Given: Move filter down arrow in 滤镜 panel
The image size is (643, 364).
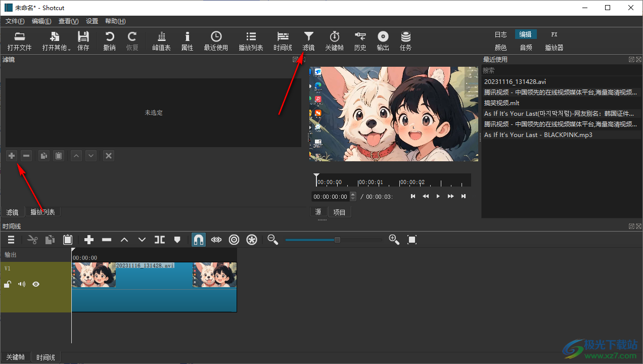Looking at the screenshot, I should coord(91,156).
